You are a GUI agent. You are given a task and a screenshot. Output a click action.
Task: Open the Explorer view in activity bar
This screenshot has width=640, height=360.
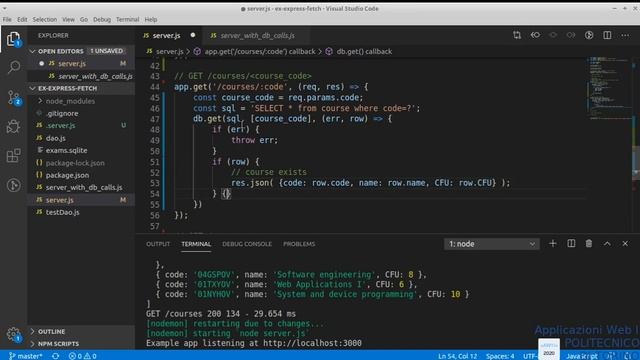[13, 39]
